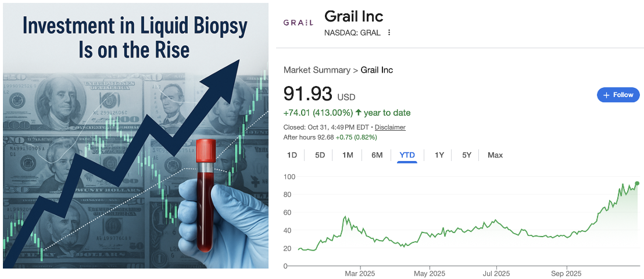Viewport: 644px width, 279px height.
Task: Click the active YTD tab
Action: (407, 155)
